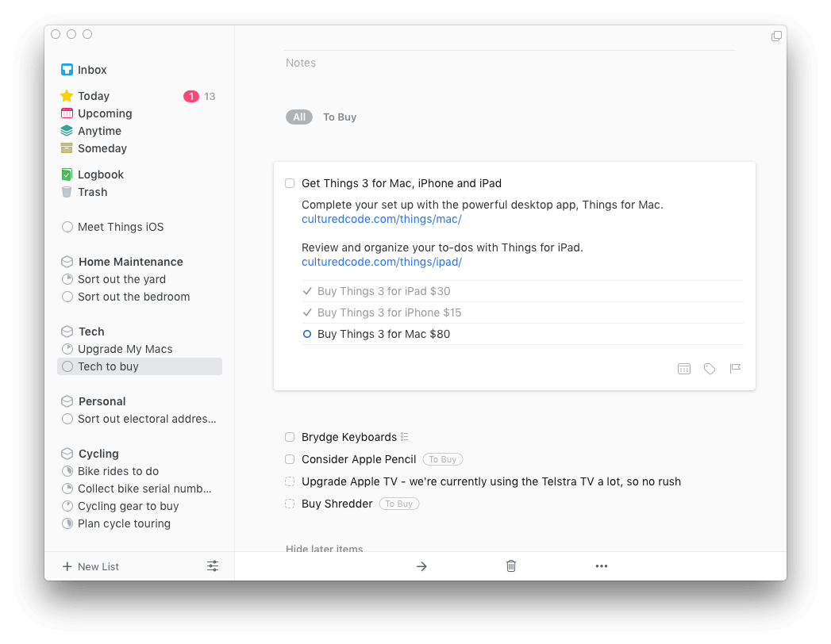Click the Today star icon
This screenshot has height=644, width=831.
67,96
